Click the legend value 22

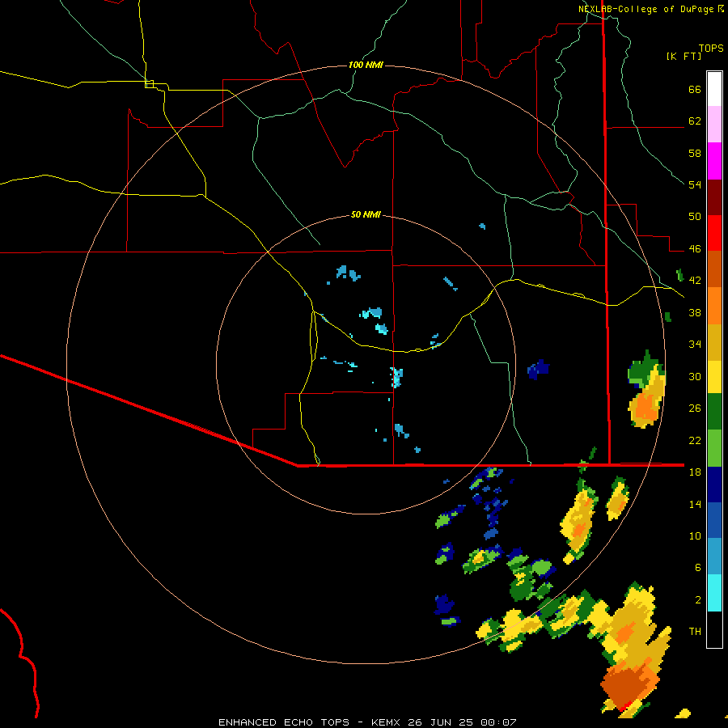pos(695,440)
